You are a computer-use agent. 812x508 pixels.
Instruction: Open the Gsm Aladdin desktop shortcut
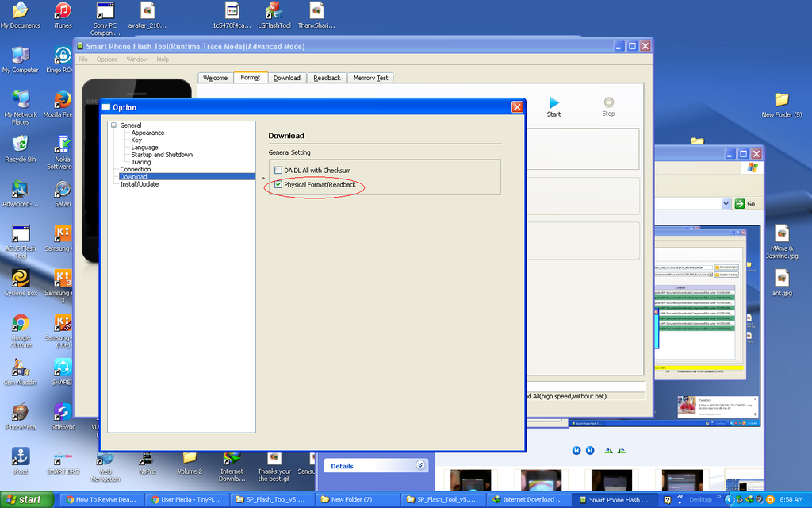coord(21,368)
